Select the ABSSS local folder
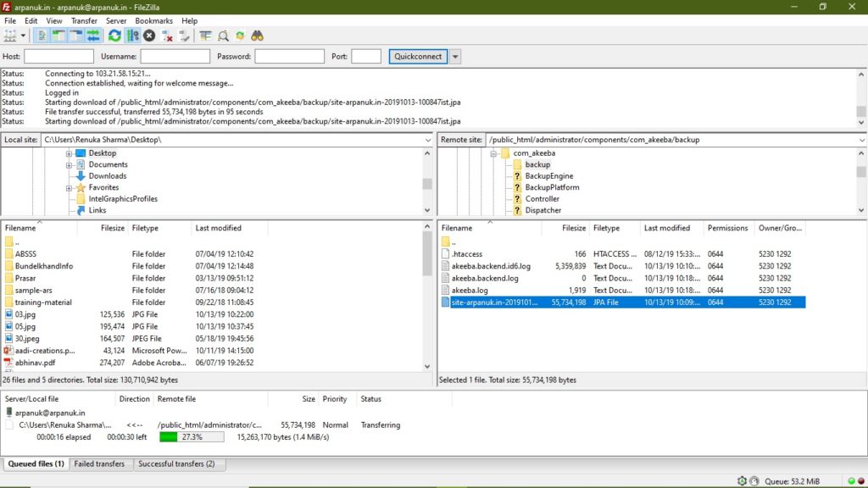868x488 pixels. (25, 254)
